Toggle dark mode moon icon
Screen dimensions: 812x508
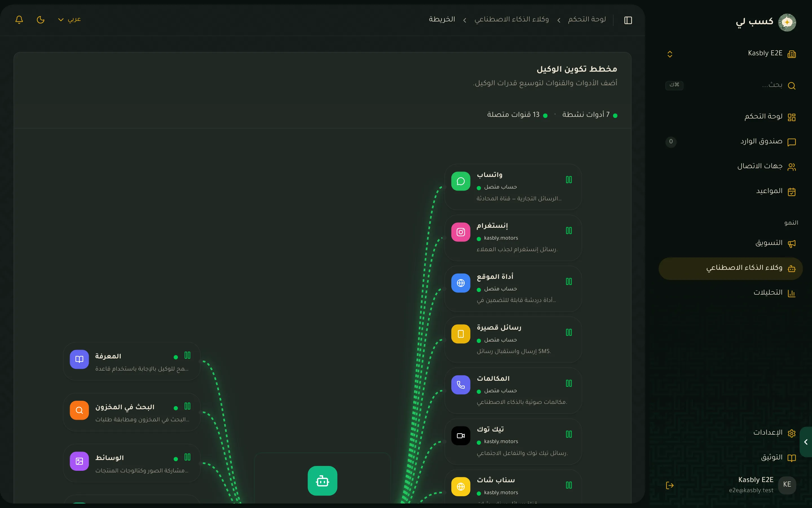tap(41, 20)
